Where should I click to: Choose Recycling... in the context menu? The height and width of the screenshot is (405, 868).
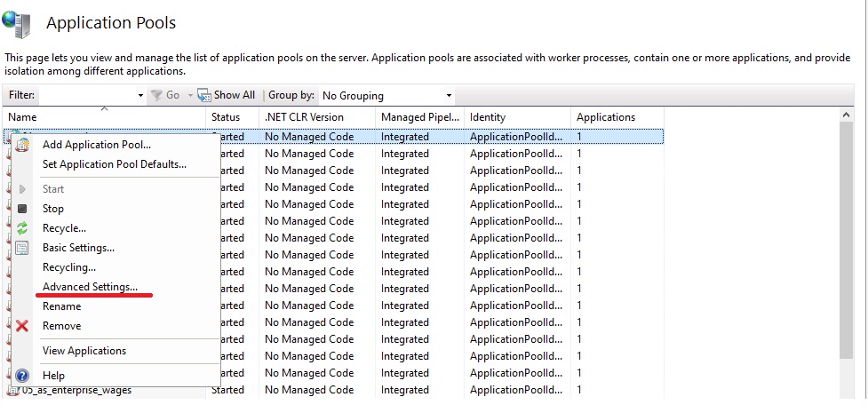tap(69, 267)
